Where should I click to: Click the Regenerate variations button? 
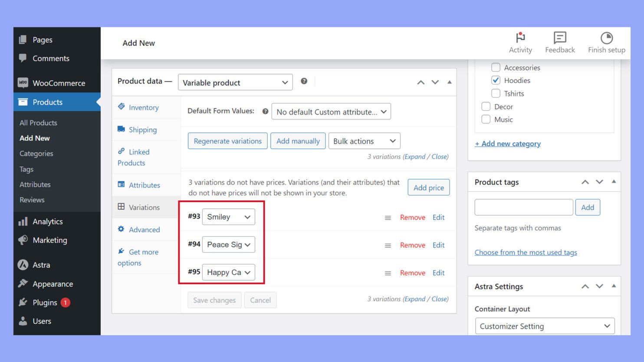coord(227,140)
